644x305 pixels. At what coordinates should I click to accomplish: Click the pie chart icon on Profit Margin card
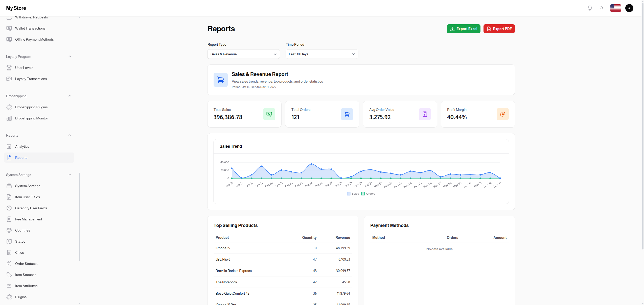pos(502,114)
